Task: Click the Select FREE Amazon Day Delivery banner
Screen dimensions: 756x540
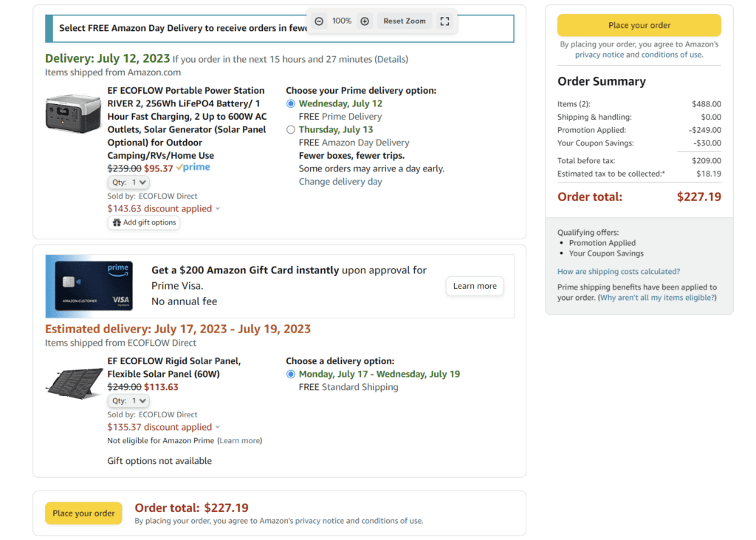Action: point(280,29)
